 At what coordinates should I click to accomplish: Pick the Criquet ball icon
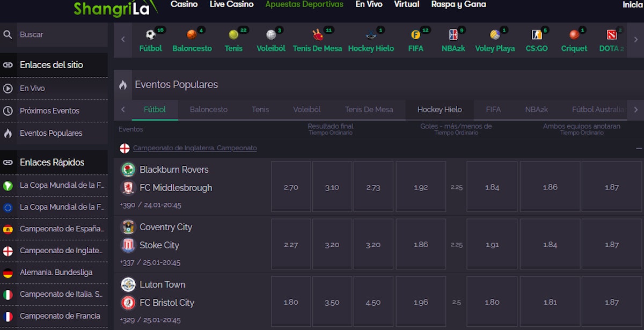tap(574, 35)
